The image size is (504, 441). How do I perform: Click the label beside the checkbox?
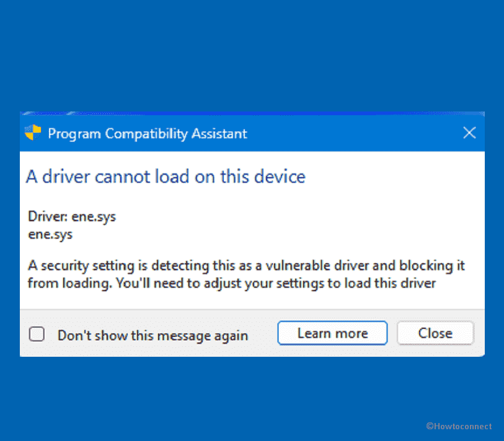click(x=153, y=335)
